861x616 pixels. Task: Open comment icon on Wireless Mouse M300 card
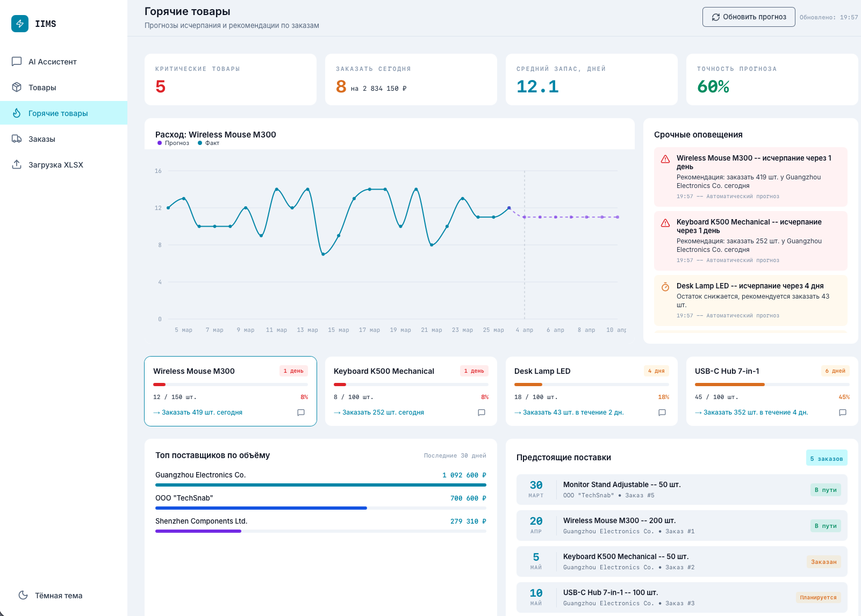pos(301,412)
